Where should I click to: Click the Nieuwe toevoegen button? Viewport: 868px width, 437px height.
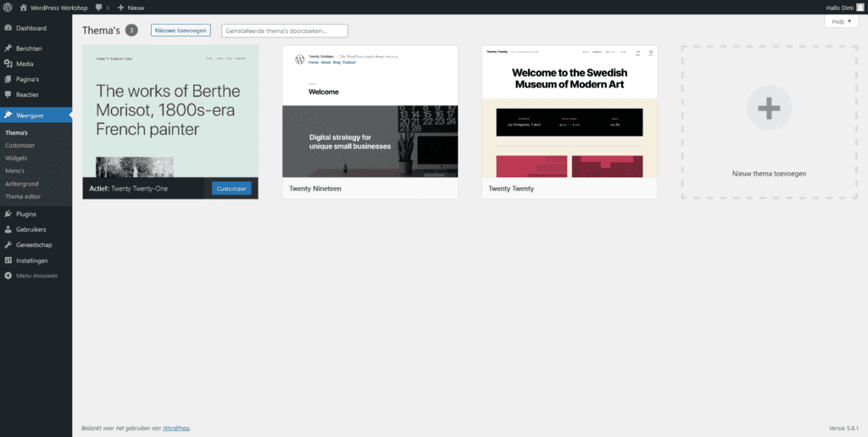click(181, 31)
